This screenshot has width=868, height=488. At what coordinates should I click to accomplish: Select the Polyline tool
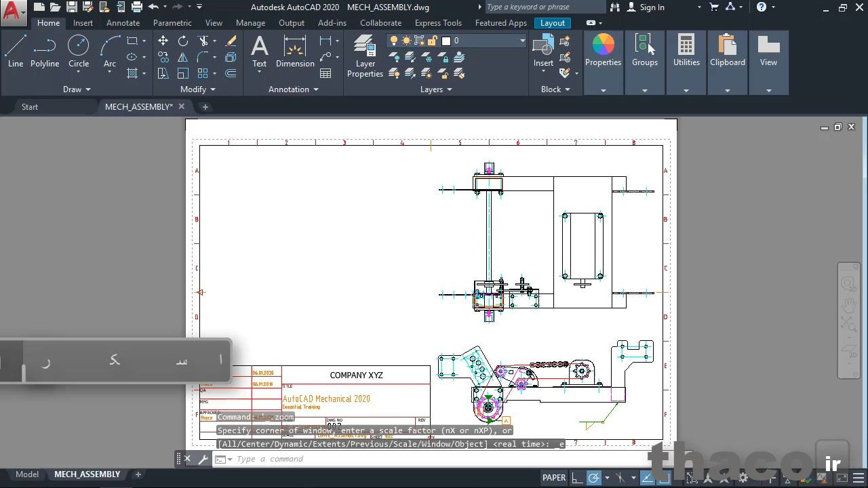click(x=45, y=52)
